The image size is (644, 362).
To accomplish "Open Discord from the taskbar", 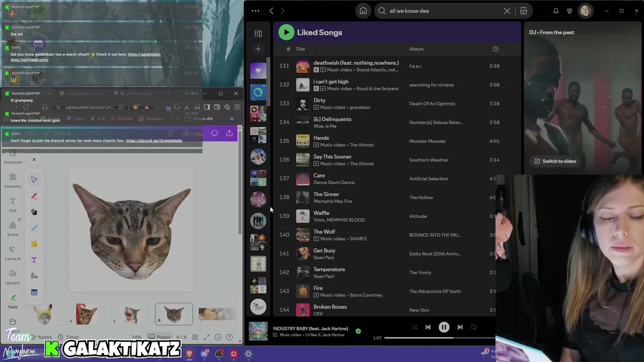I will [204, 354].
